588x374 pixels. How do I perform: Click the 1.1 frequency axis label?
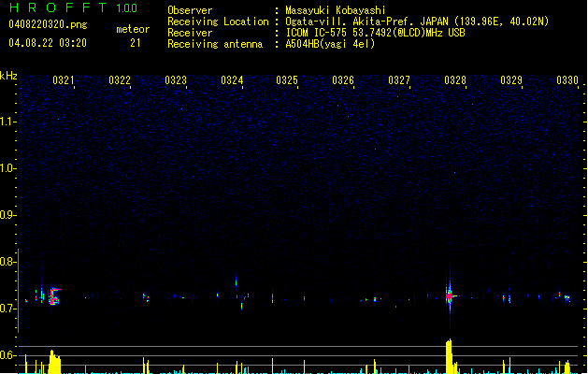(x=7, y=122)
